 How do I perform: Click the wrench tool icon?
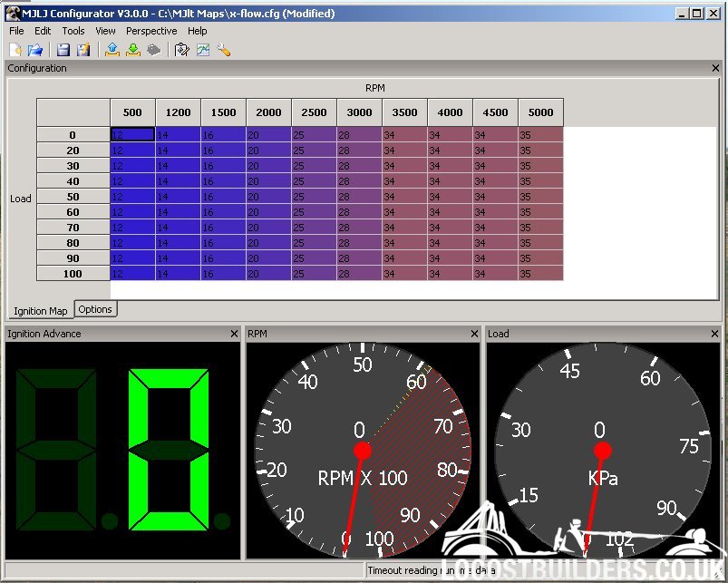coord(223,50)
